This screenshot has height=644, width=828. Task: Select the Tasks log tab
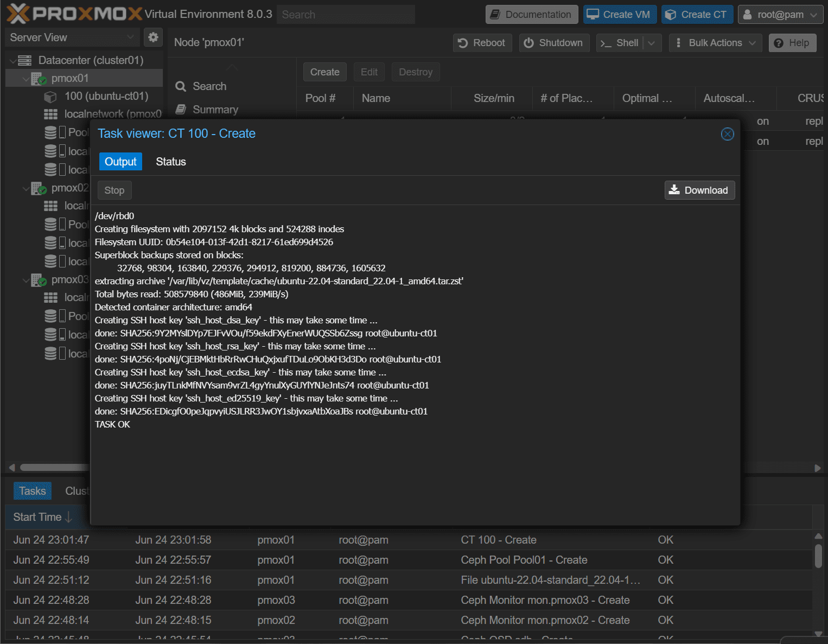coord(33,491)
